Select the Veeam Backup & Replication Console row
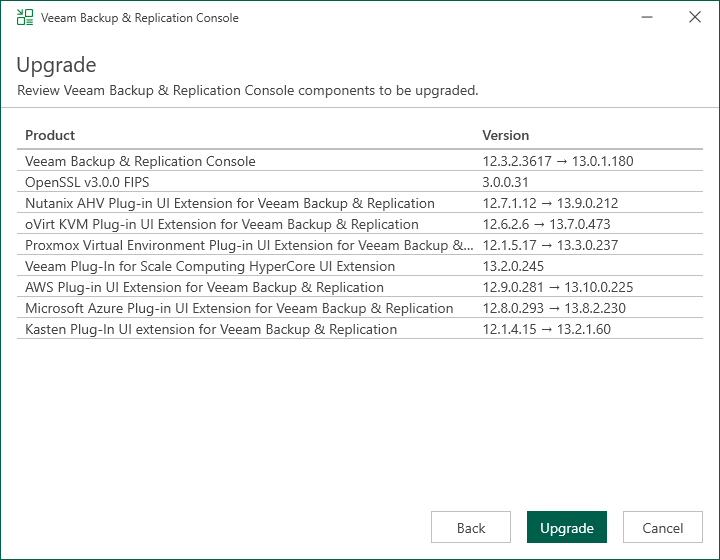This screenshot has height=560, width=720. point(360,161)
